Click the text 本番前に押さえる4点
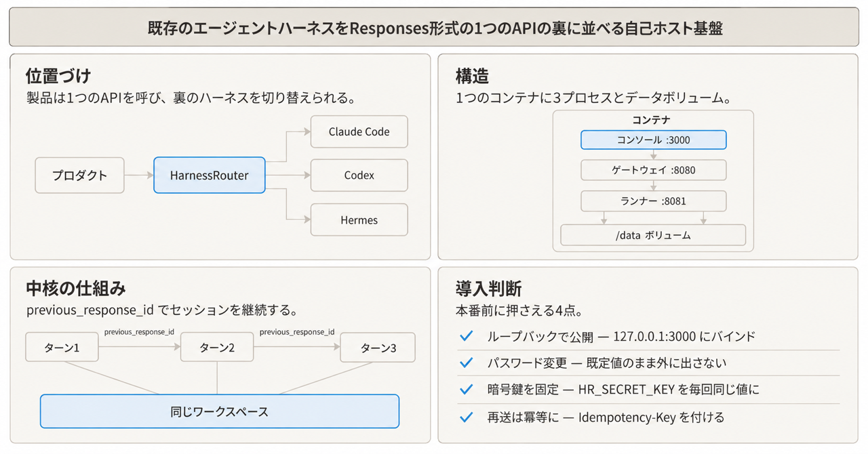This screenshot has width=868, height=454. pyautogui.click(x=519, y=312)
